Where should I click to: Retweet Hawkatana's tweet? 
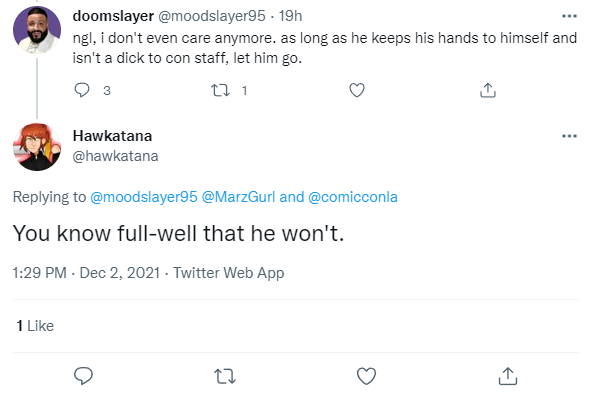coord(225,376)
